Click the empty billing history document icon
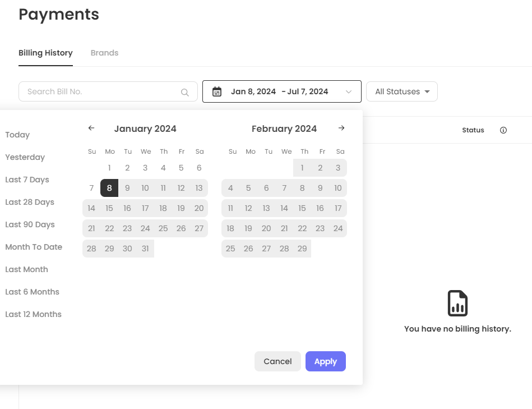The width and height of the screenshot is (532, 409). click(x=457, y=304)
